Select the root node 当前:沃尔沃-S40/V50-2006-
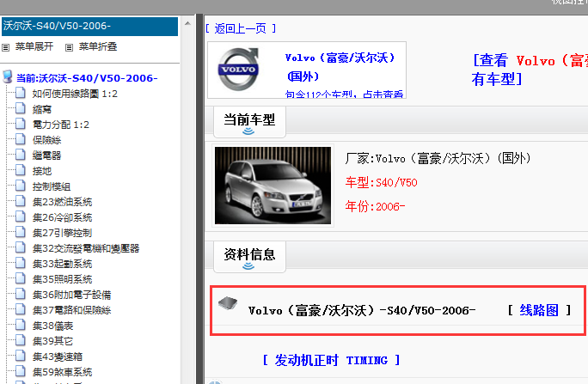Image resolution: width=588 pixels, height=384 pixels. click(87, 78)
